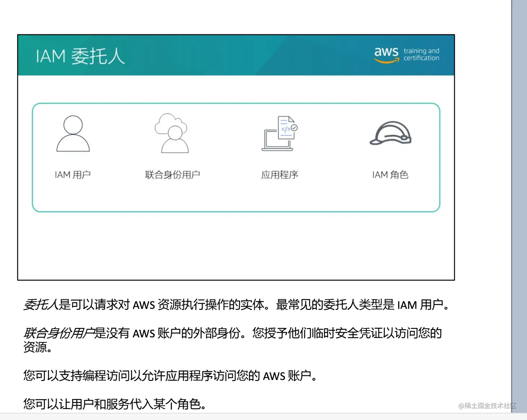Click the label "IAM 用户"
Screen dimensions: 527x420
(x=73, y=175)
